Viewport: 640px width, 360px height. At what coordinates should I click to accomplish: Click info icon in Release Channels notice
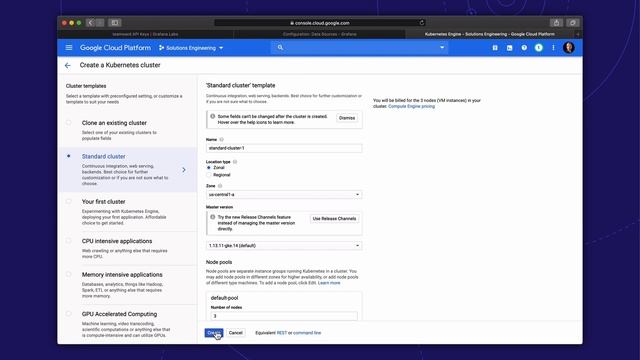point(213,217)
